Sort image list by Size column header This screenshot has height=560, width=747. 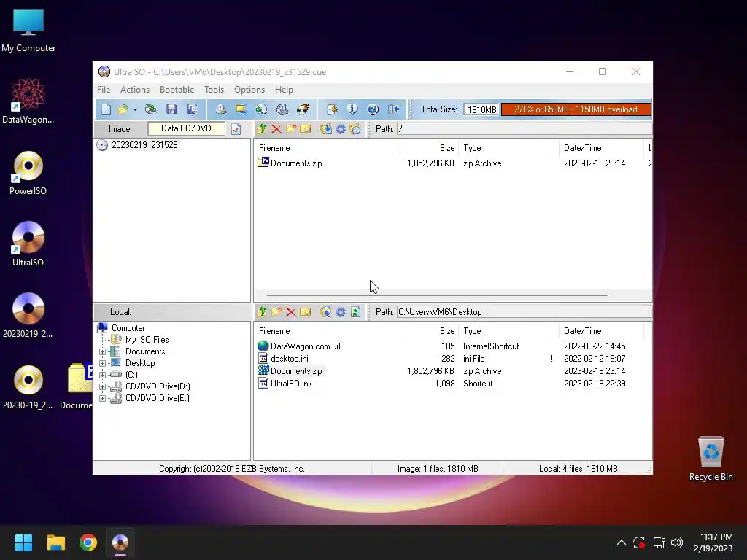429,148
